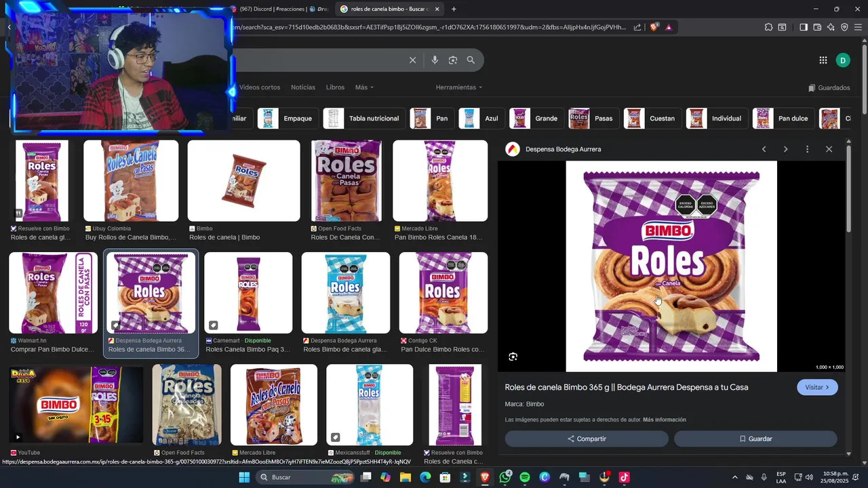Viewport: 868px width, 488px height.
Task: Open TikTok app from taskbar
Action: pyautogui.click(x=624, y=477)
